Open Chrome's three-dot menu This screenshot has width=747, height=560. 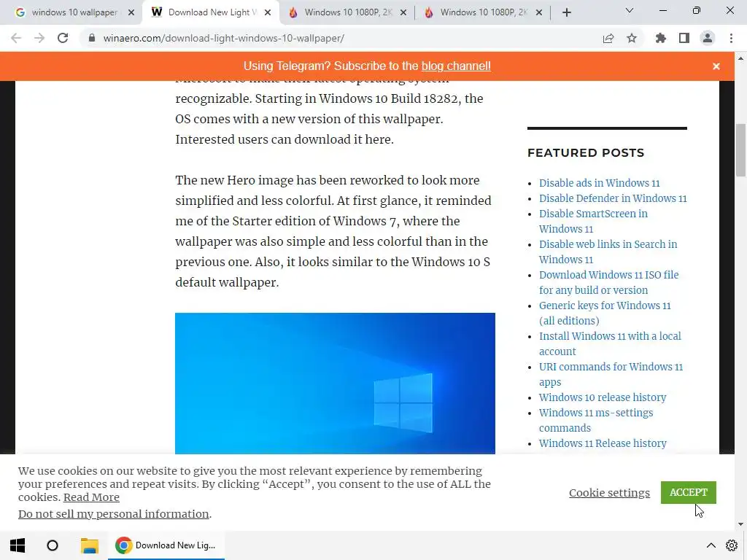(x=731, y=38)
